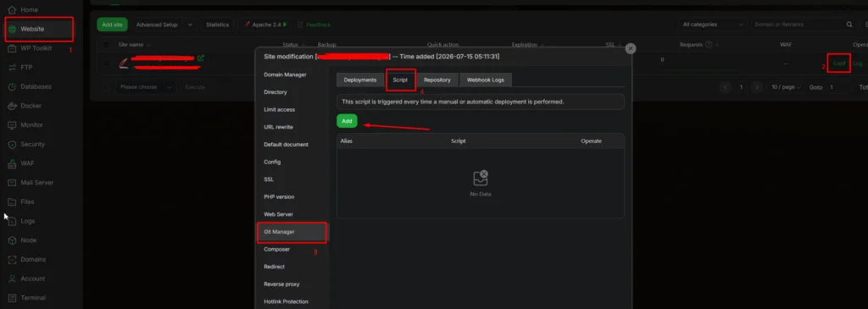This screenshot has height=309, width=868.
Task: Open the Docker sidebar icon
Action: (12, 106)
